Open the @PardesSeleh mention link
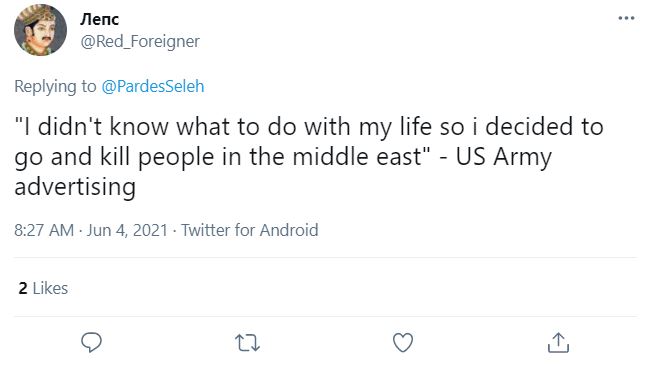Image resolution: width=647 pixels, height=366 pixels. tap(153, 86)
